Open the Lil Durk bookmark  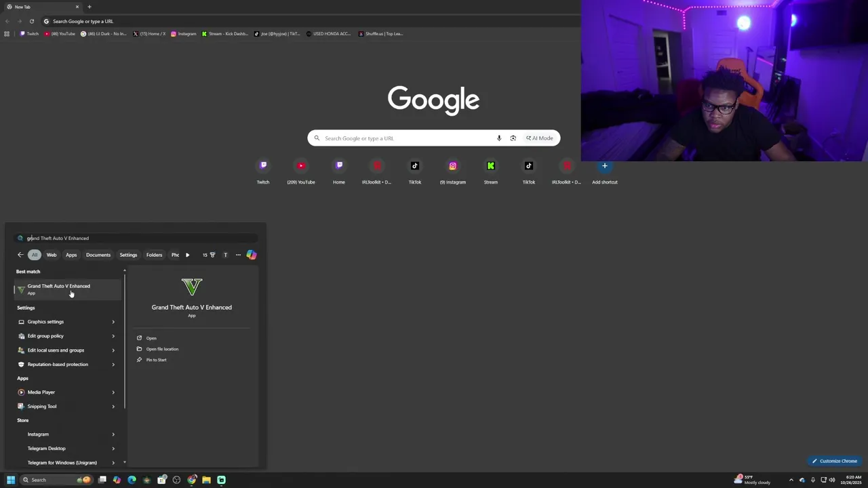pyautogui.click(x=104, y=34)
